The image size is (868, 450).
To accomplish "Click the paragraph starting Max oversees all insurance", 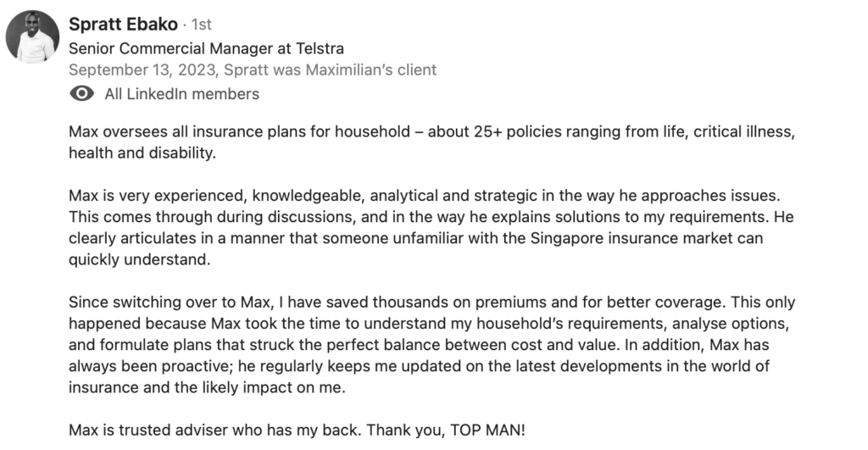I will 431,142.
